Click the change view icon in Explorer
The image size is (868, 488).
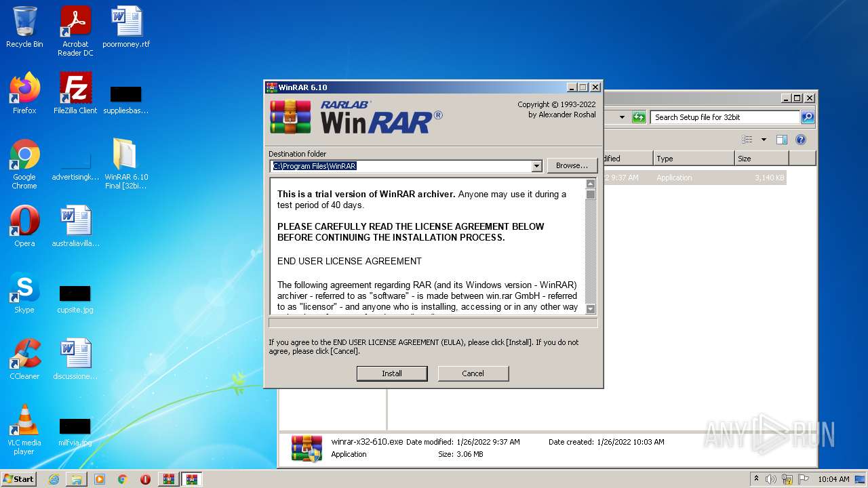pos(747,140)
